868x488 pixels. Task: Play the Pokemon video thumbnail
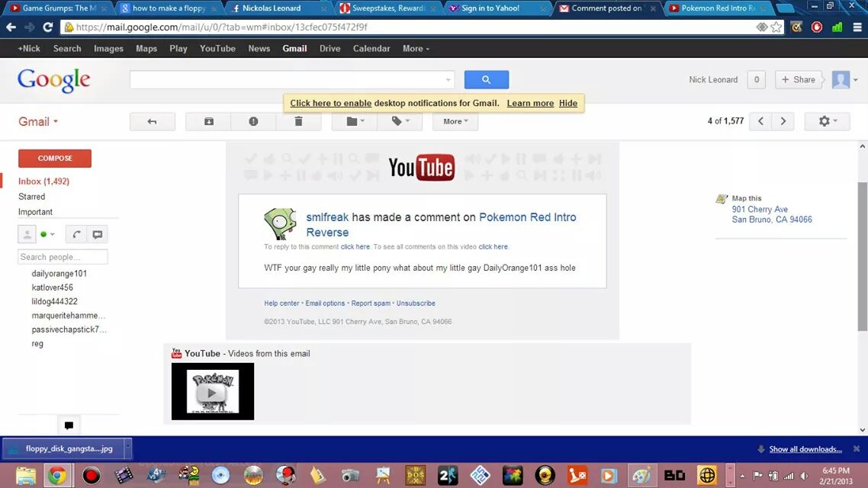(x=213, y=392)
